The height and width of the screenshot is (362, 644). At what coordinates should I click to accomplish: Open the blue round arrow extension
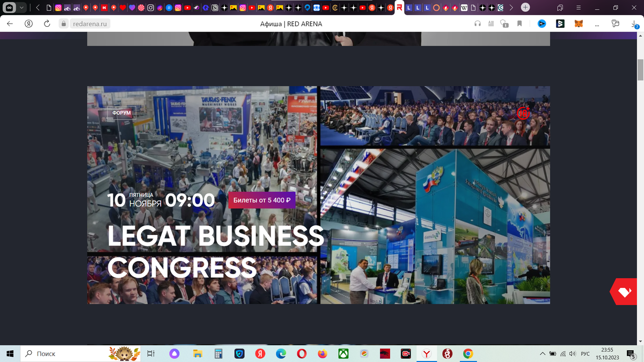(x=542, y=24)
